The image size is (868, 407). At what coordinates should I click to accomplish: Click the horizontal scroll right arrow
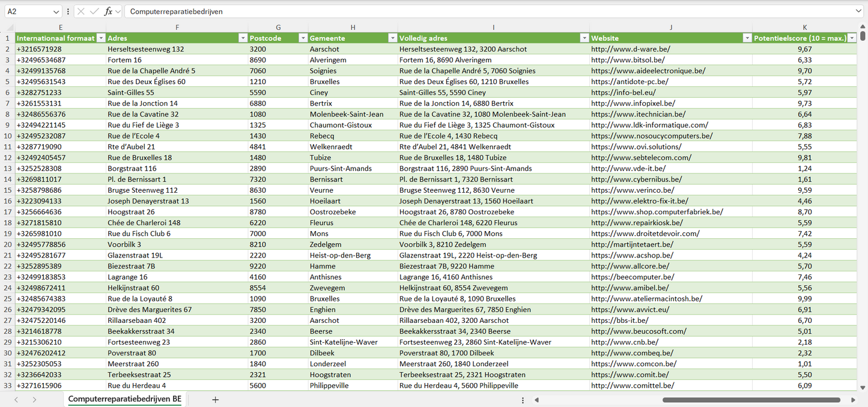point(854,400)
